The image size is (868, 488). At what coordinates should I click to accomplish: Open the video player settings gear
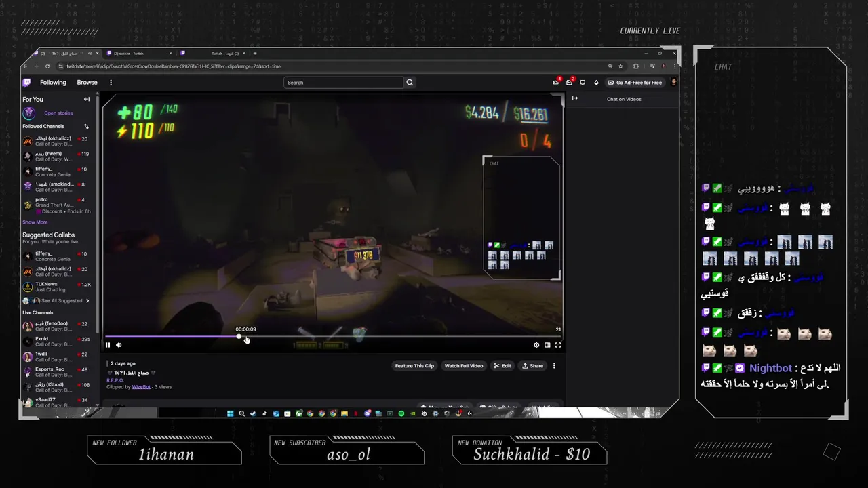536,345
